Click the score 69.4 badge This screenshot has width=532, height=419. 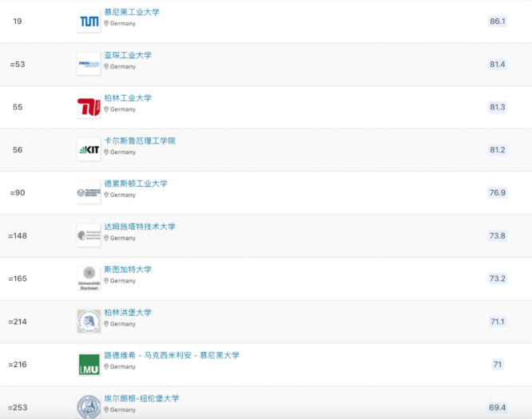[x=498, y=407]
